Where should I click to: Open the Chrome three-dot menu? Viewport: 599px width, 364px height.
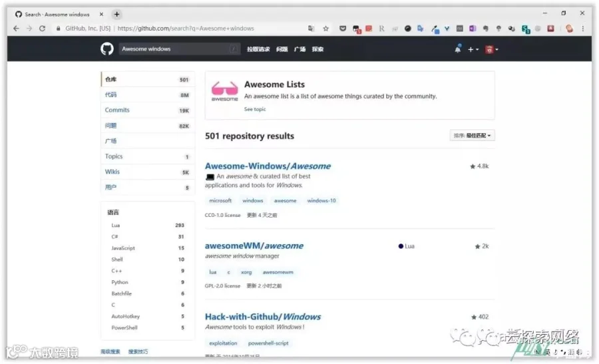[583, 28]
